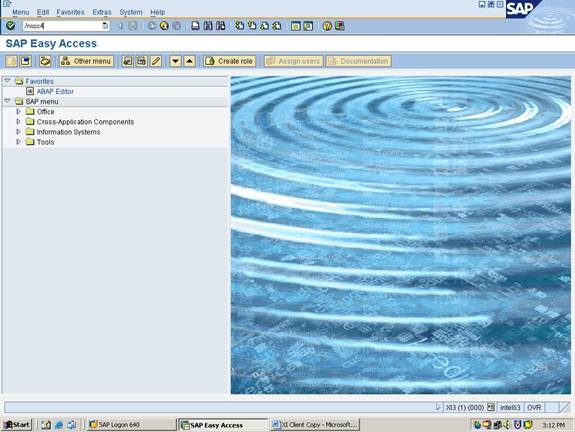The height and width of the screenshot is (432, 575).
Task: Switch to SAP Logon 640 in taskbar
Action: click(132, 425)
